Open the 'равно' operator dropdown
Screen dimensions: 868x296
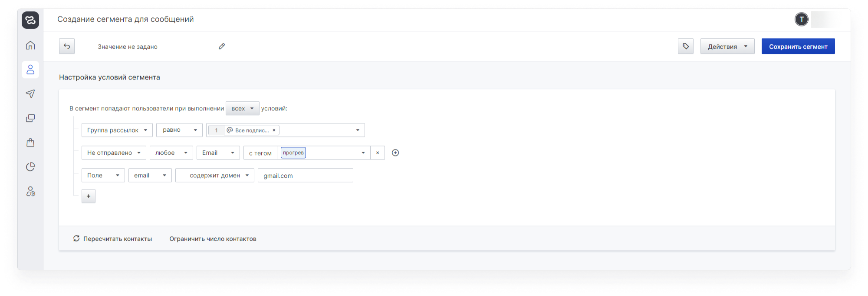click(x=179, y=130)
